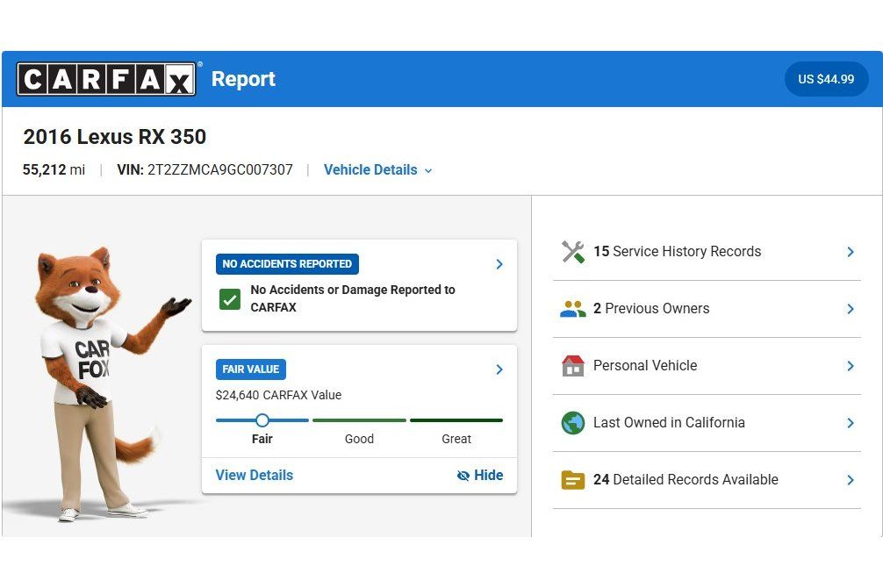Click the yellow folder detailed records icon
The width and height of the screenshot is (883, 588).
[572, 480]
